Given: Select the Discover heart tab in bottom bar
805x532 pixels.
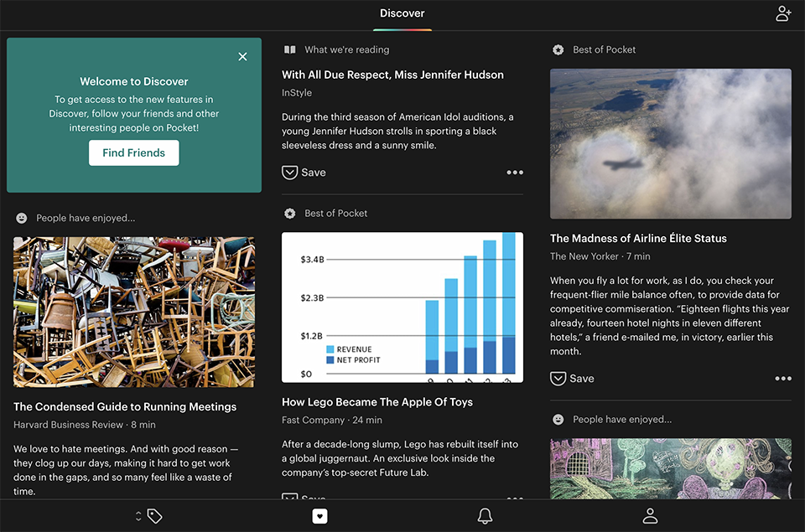Looking at the screenshot, I should pos(319,516).
